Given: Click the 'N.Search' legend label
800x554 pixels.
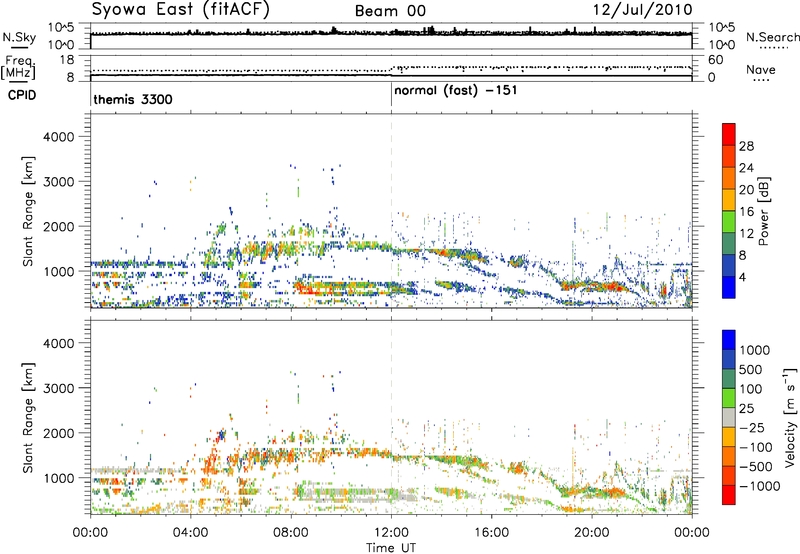Looking at the screenshot, I should [772, 37].
